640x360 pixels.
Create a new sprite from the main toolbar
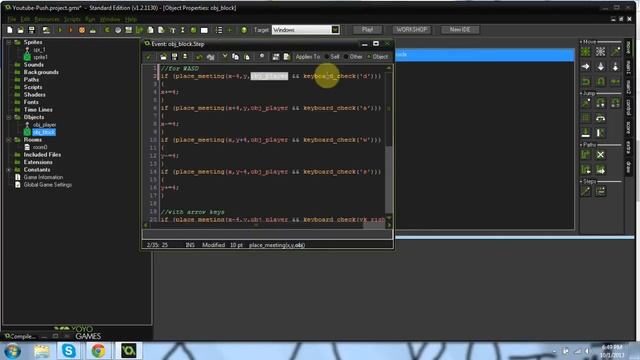click(x=107, y=30)
